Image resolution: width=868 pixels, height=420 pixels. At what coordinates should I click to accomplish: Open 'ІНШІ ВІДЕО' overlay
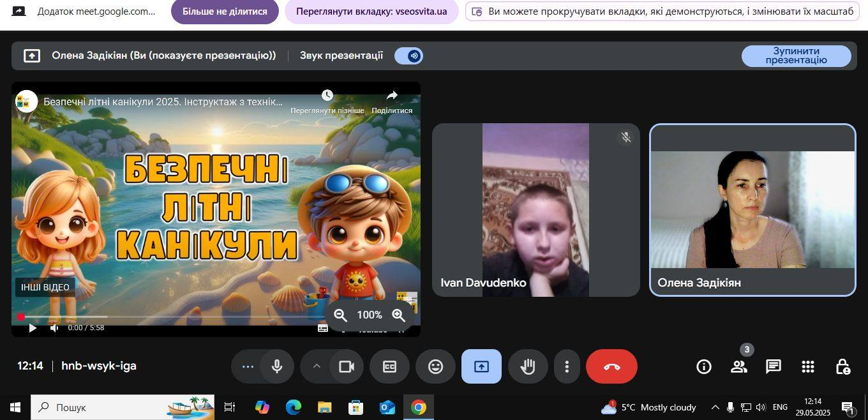click(45, 287)
